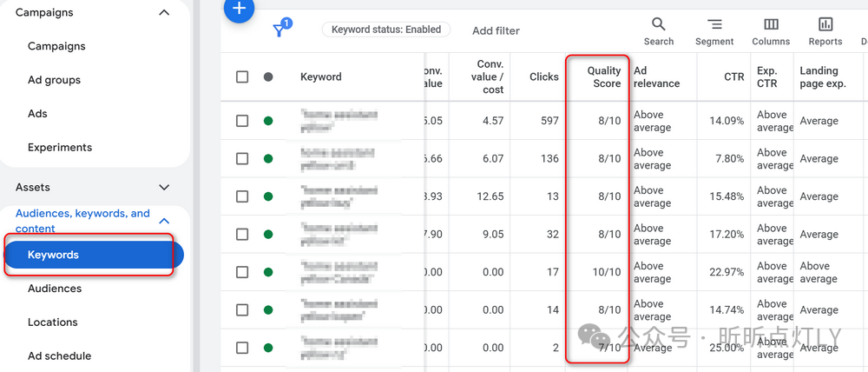The height and width of the screenshot is (372, 868).
Task: Expand the Assets section chevron
Action: [164, 187]
